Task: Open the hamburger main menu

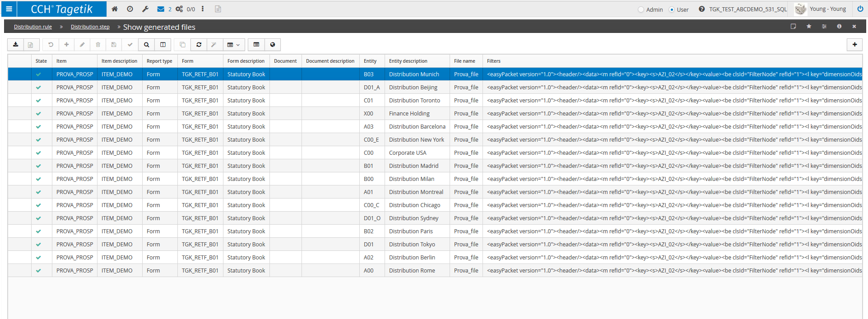Action: 9,9
